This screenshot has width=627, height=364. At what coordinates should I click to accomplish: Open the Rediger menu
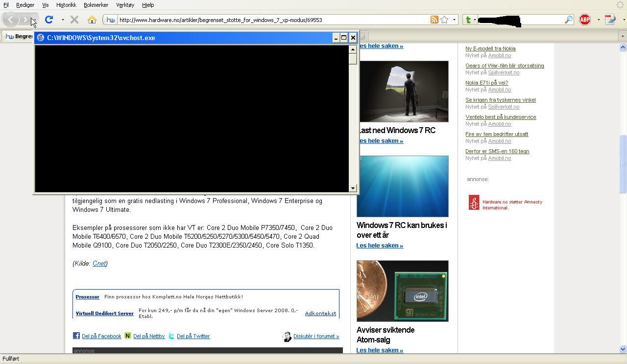pos(25,5)
